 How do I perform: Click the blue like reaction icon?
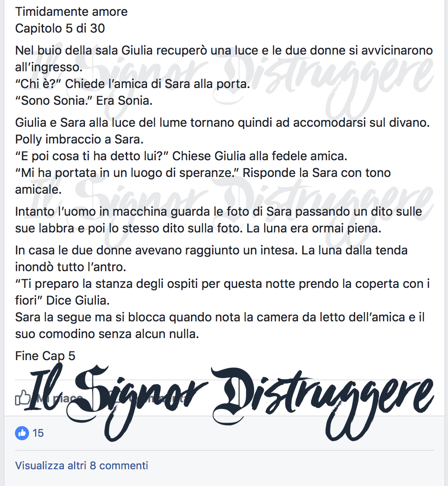[22, 433]
